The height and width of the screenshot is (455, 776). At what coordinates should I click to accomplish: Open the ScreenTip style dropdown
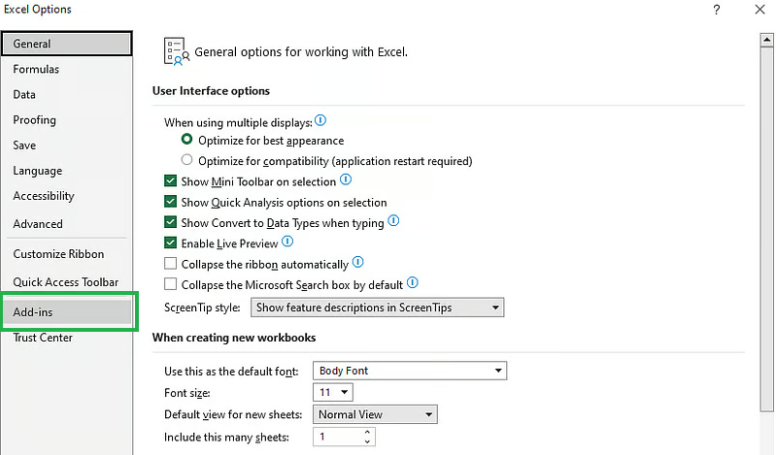click(x=377, y=307)
